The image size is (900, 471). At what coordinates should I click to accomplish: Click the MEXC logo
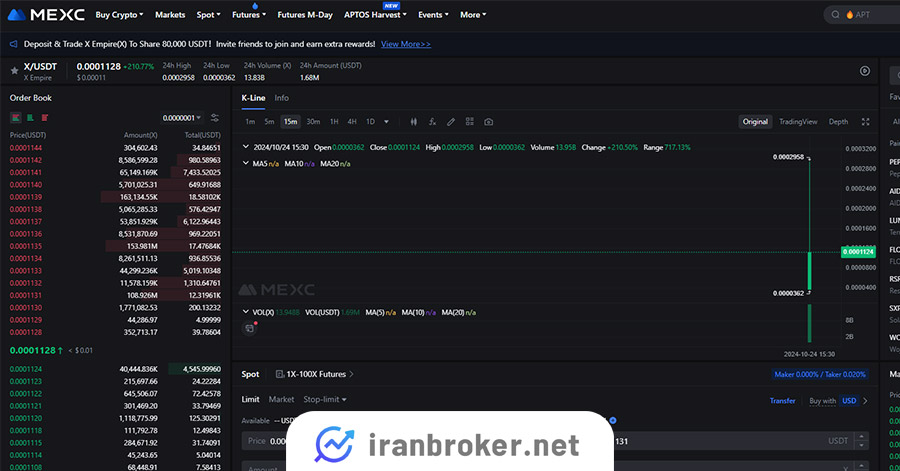46,15
